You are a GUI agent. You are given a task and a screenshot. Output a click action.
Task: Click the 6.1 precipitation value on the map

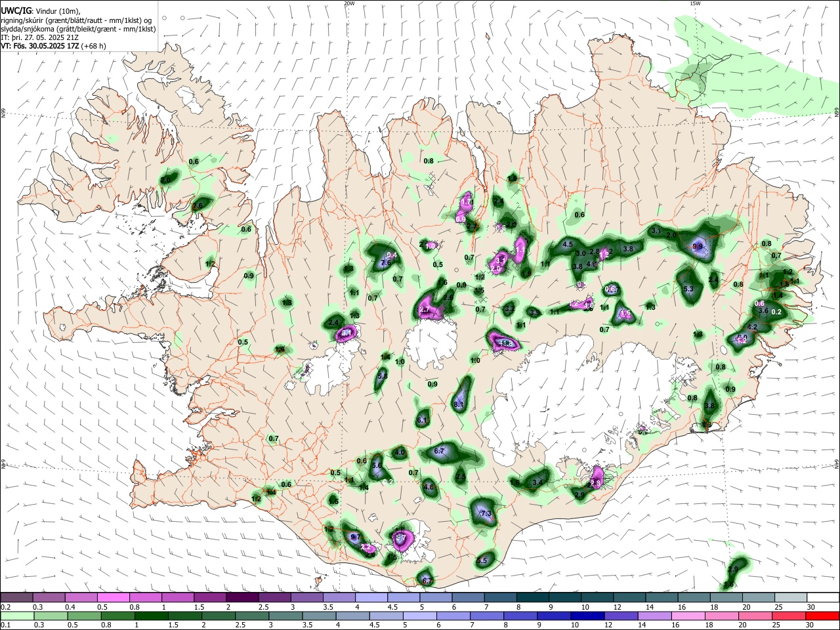point(422,420)
